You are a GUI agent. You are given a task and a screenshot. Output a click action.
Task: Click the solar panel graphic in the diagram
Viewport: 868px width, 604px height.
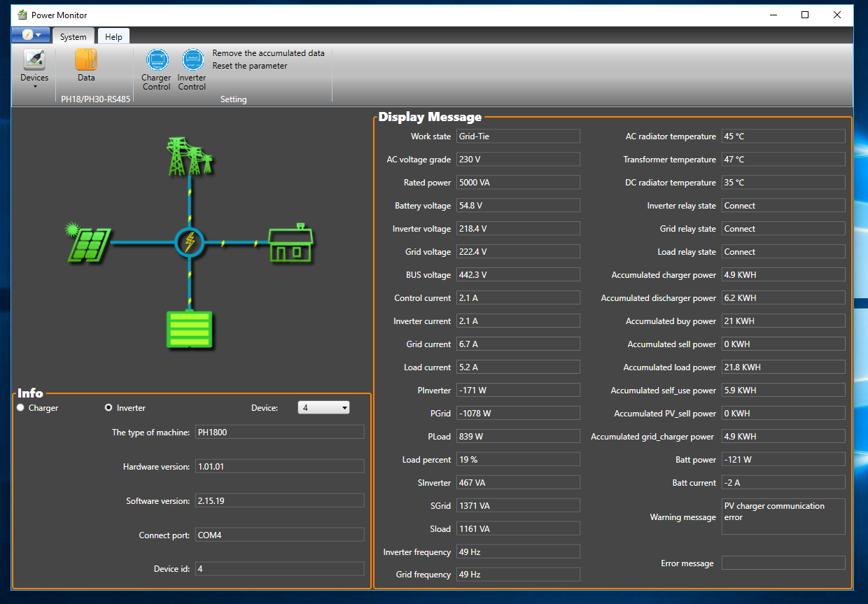tap(88, 241)
